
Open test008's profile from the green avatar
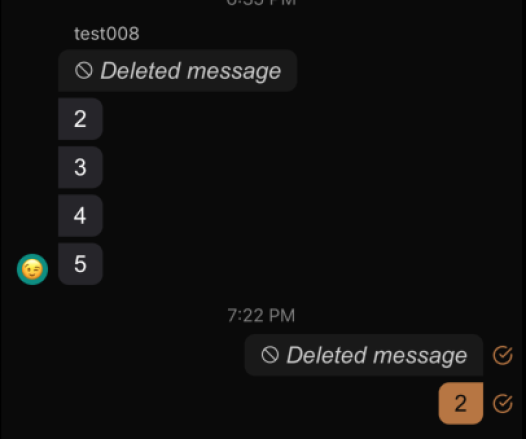[x=32, y=269]
